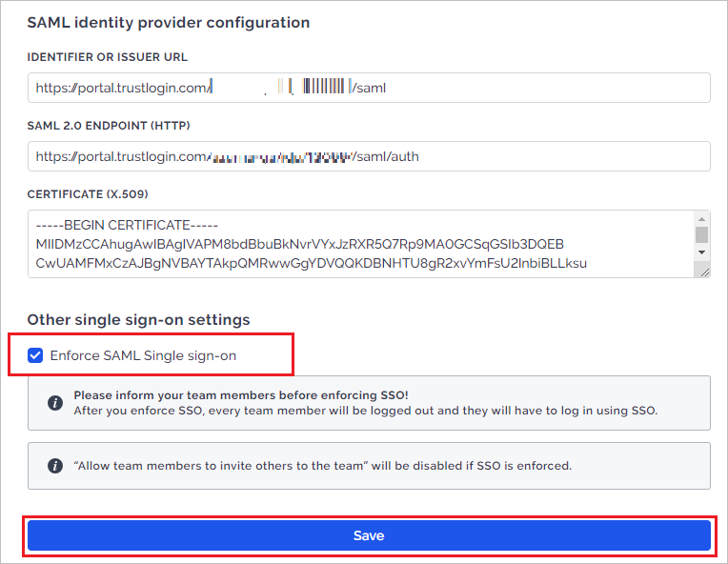Click the info icon beside invite team notice
This screenshot has height=564, width=728.
(55, 466)
